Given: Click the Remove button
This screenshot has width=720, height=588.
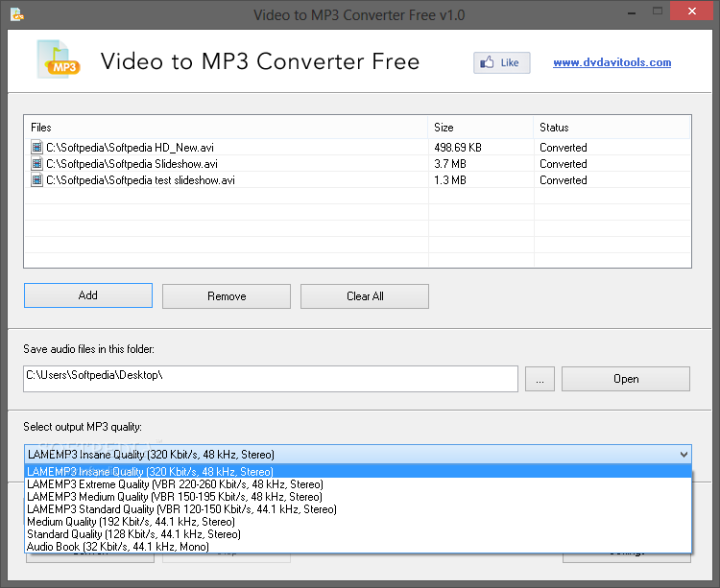Looking at the screenshot, I should coord(227,296).
